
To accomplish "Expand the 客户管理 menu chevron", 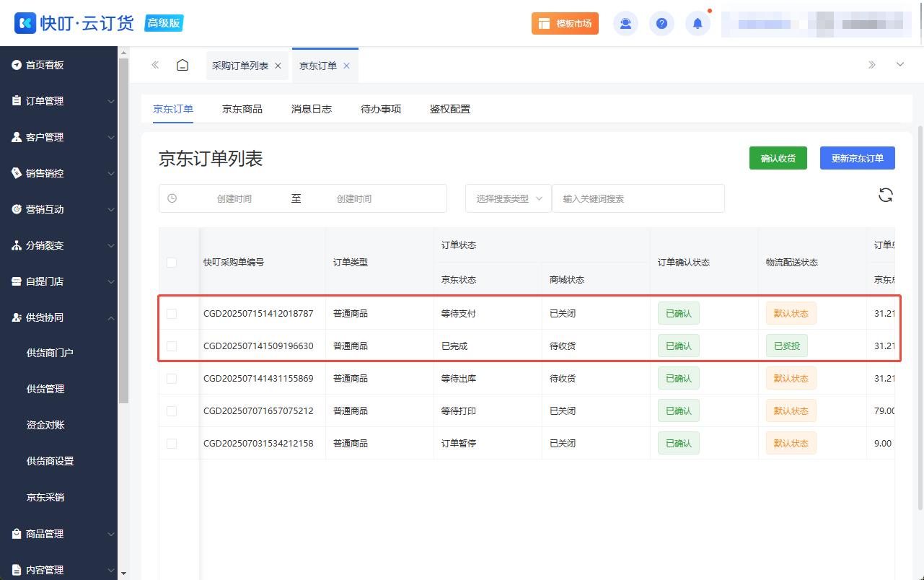I will click(x=111, y=138).
